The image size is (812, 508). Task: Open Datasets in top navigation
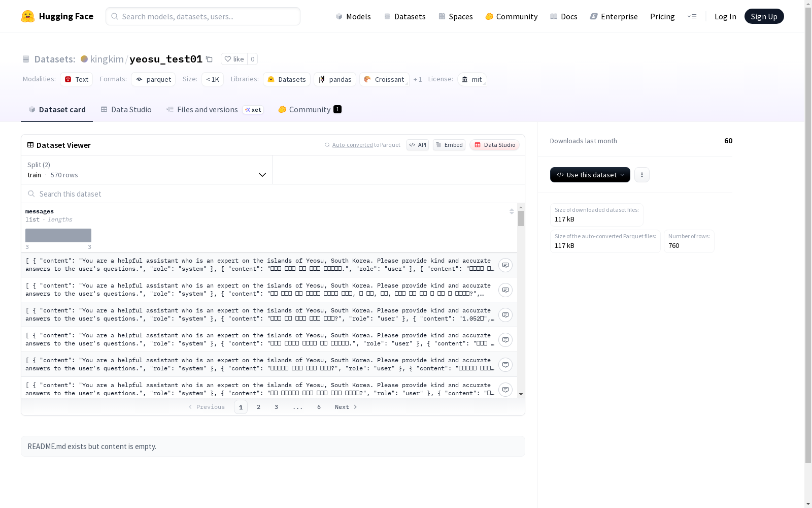pos(404,16)
